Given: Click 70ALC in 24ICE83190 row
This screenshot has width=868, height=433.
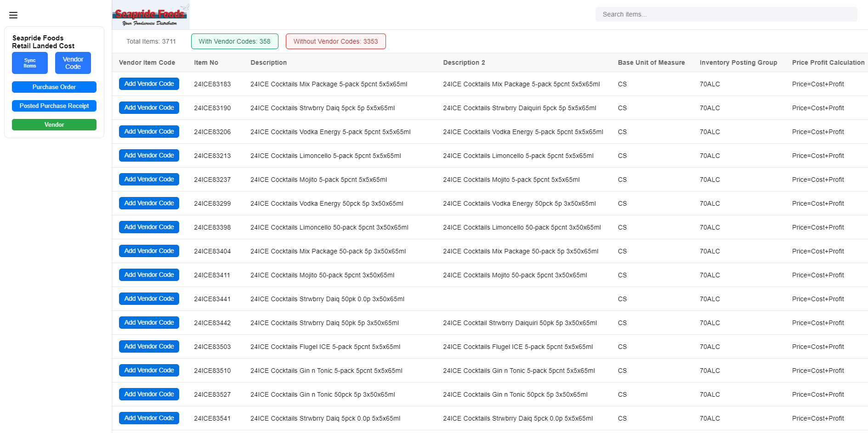Looking at the screenshot, I should pos(710,108).
